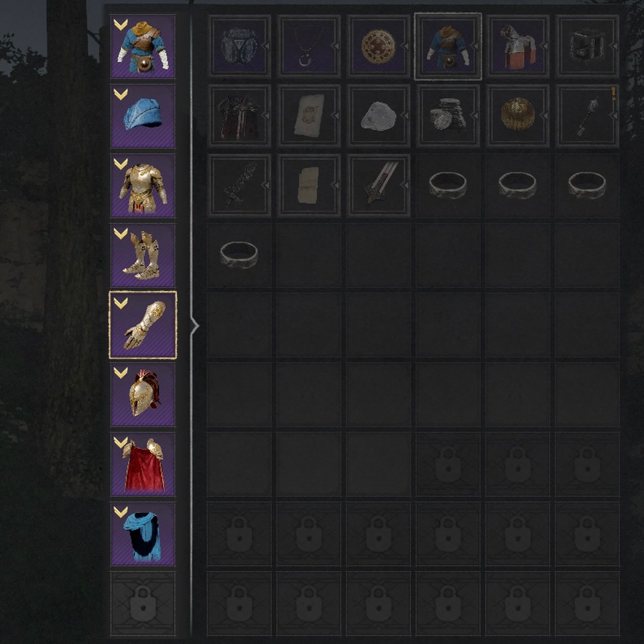Select the red cape with pauldrons slot
The height and width of the screenshot is (644, 644).
(x=143, y=464)
